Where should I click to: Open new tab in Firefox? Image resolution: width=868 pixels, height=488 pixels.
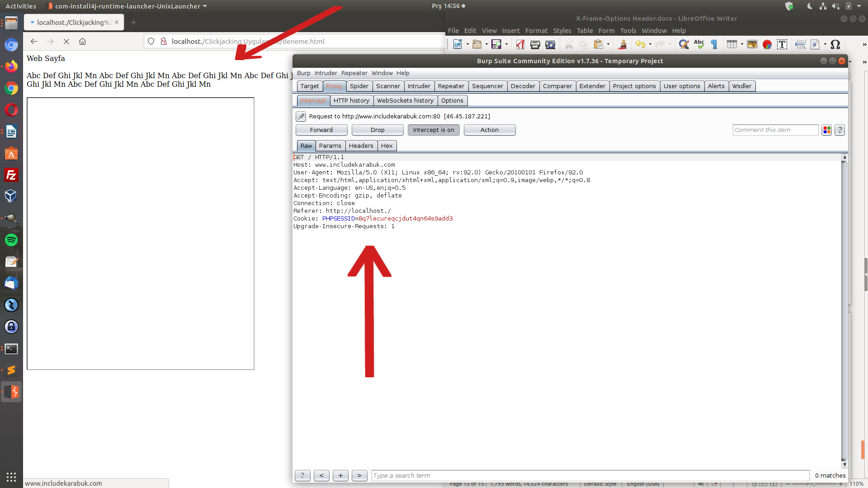click(x=133, y=23)
